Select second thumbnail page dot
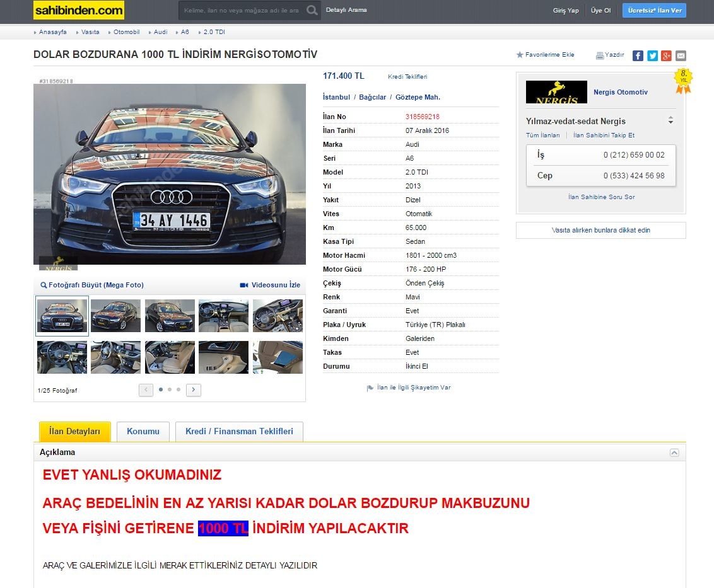Viewport: 714px width, 588px height. tap(170, 389)
